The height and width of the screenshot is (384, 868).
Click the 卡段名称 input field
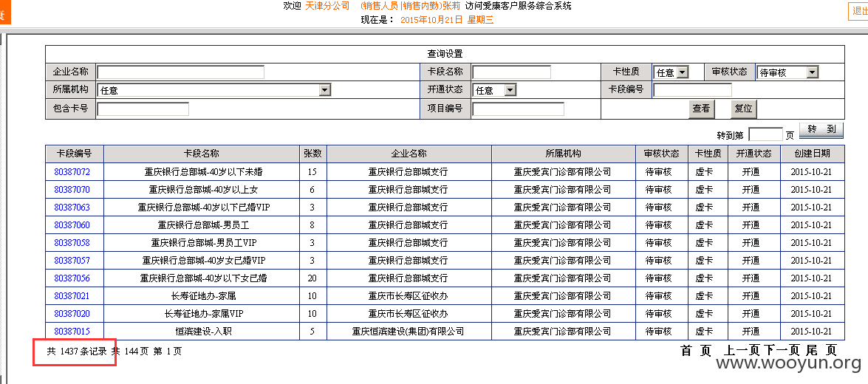(511, 72)
